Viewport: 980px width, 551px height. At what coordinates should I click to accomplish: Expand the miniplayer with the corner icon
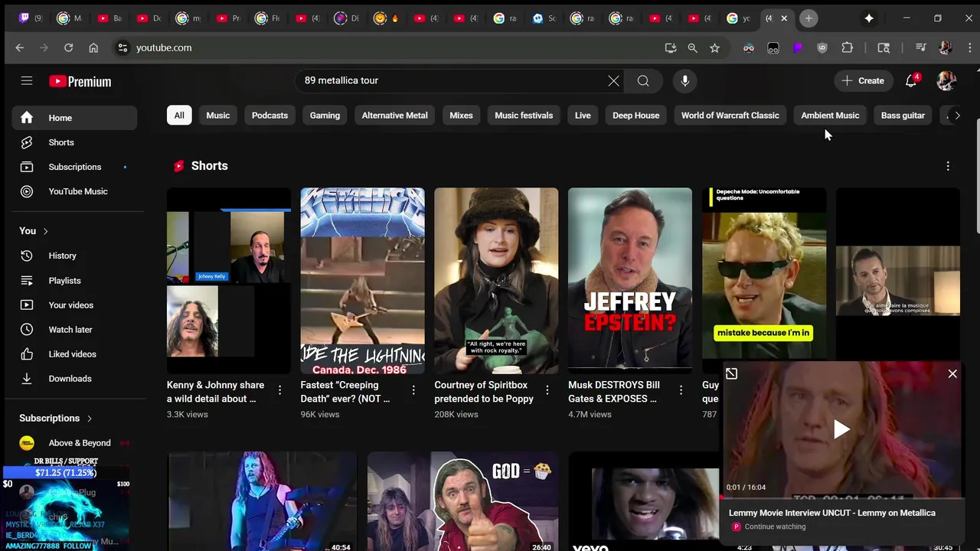[x=731, y=373]
